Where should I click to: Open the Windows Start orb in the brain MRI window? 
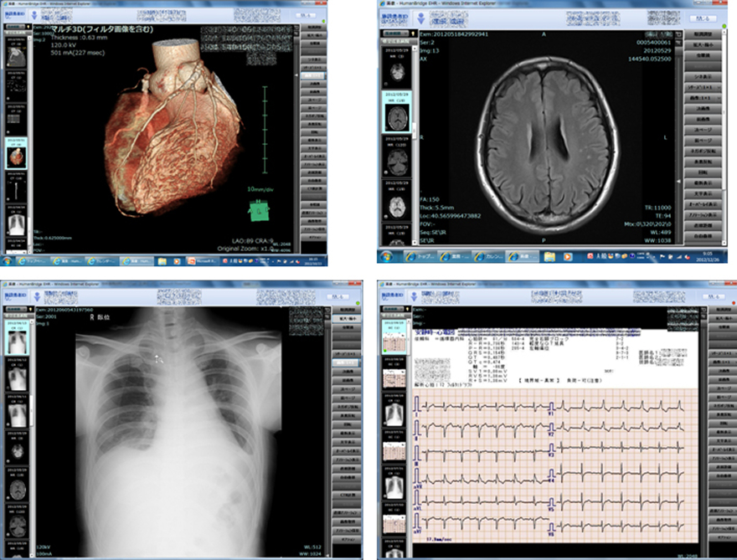tap(388, 257)
